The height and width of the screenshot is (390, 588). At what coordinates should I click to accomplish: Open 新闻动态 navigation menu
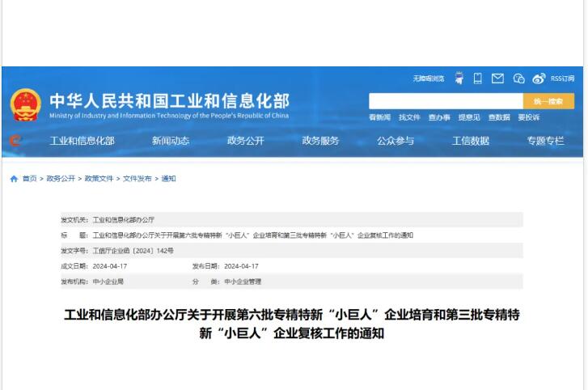(171, 141)
